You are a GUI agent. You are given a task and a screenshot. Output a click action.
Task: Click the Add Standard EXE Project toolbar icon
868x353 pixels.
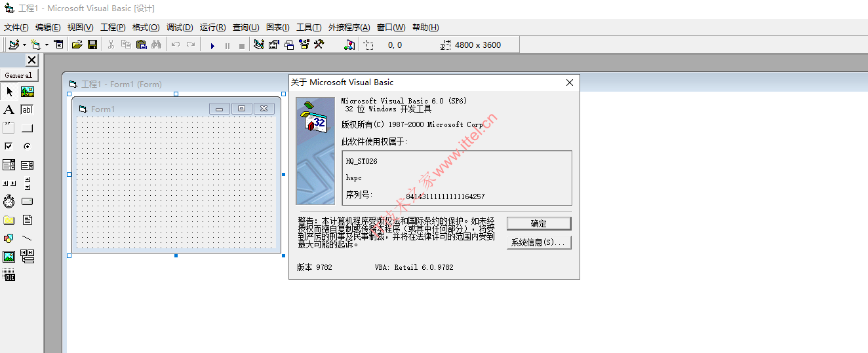[14, 45]
